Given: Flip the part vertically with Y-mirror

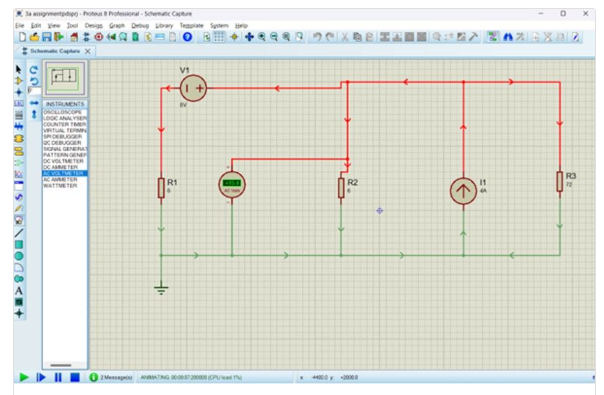Looking at the screenshot, I should [34, 114].
